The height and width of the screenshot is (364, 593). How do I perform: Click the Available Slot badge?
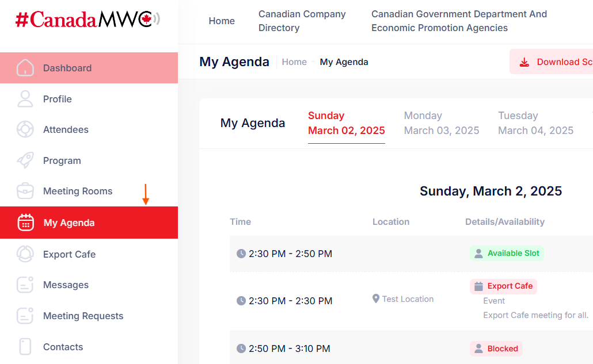point(507,254)
